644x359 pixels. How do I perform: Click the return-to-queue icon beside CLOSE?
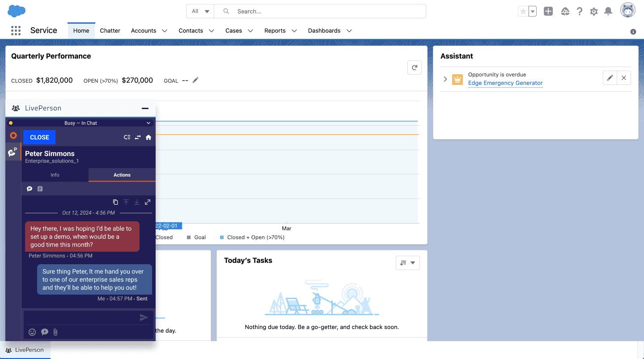pyautogui.click(x=127, y=137)
